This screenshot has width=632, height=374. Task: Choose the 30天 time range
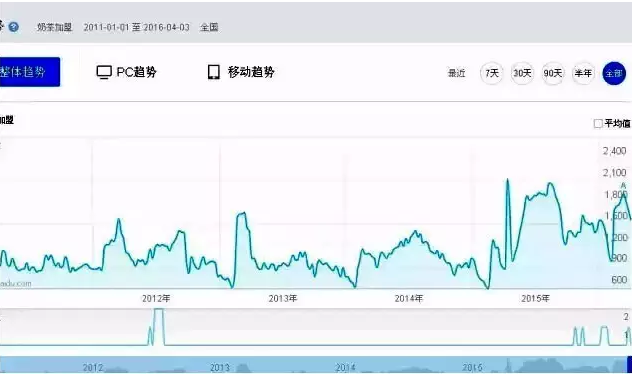tap(522, 73)
